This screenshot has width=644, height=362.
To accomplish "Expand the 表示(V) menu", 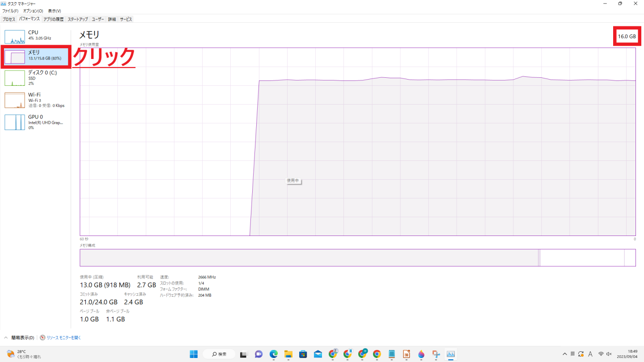I will (55, 11).
